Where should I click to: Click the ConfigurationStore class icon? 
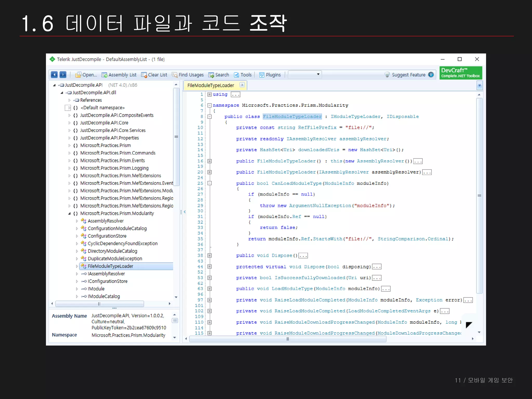coord(83,236)
